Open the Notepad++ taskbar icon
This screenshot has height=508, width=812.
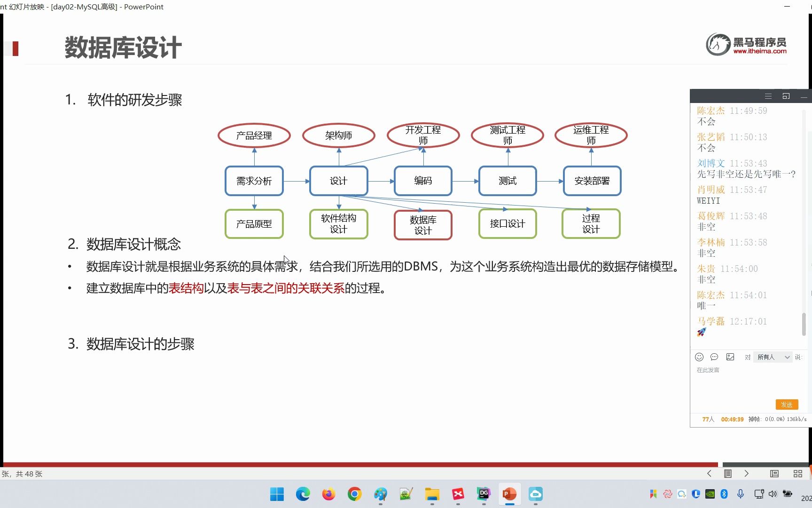(x=406, y=494)
